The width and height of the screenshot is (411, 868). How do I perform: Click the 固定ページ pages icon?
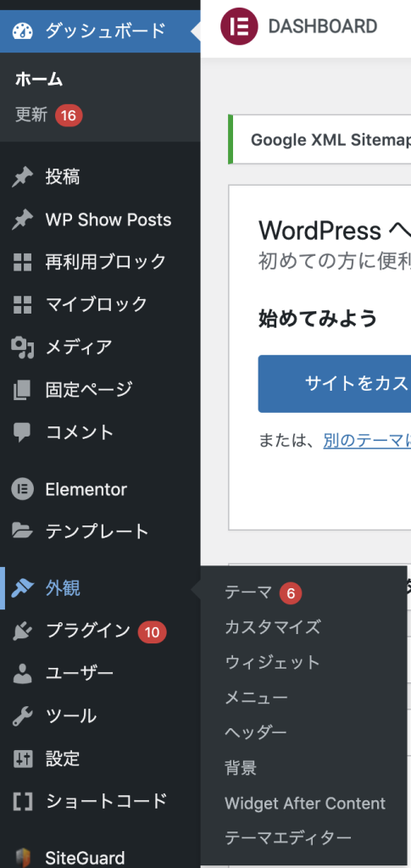(23, 390)
